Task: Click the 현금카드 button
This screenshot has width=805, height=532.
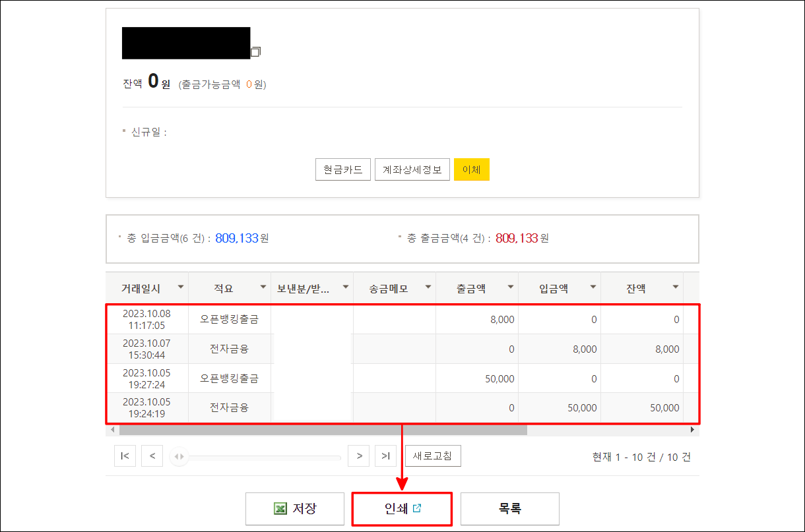Action: click(342, 169)
